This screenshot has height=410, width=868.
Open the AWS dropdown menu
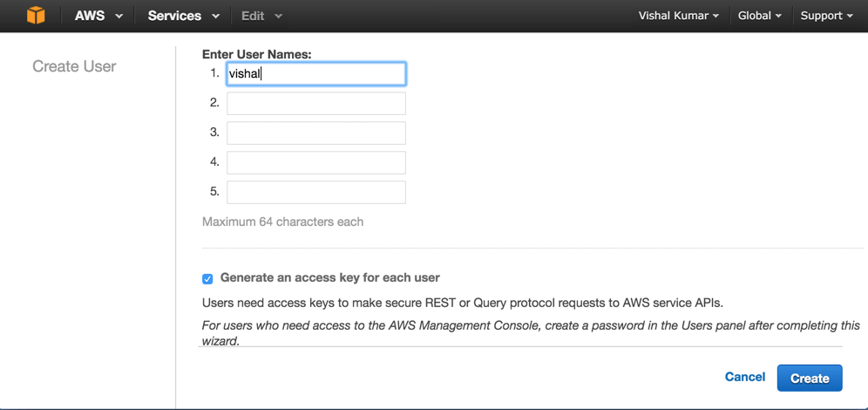tap(98, 16)
